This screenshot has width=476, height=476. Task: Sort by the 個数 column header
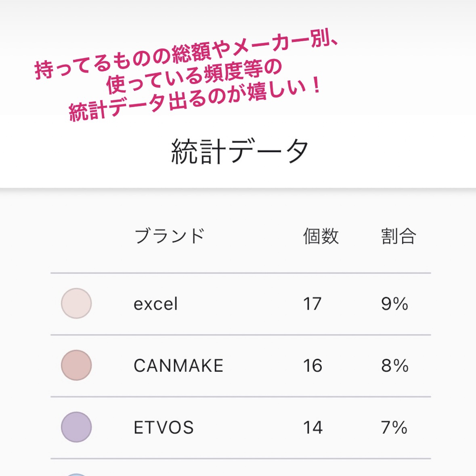321,236
